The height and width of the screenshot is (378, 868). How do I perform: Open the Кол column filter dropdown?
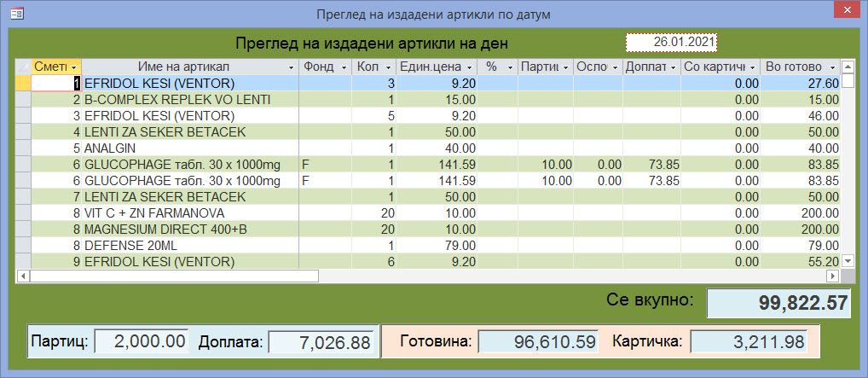tap(388, 67)
